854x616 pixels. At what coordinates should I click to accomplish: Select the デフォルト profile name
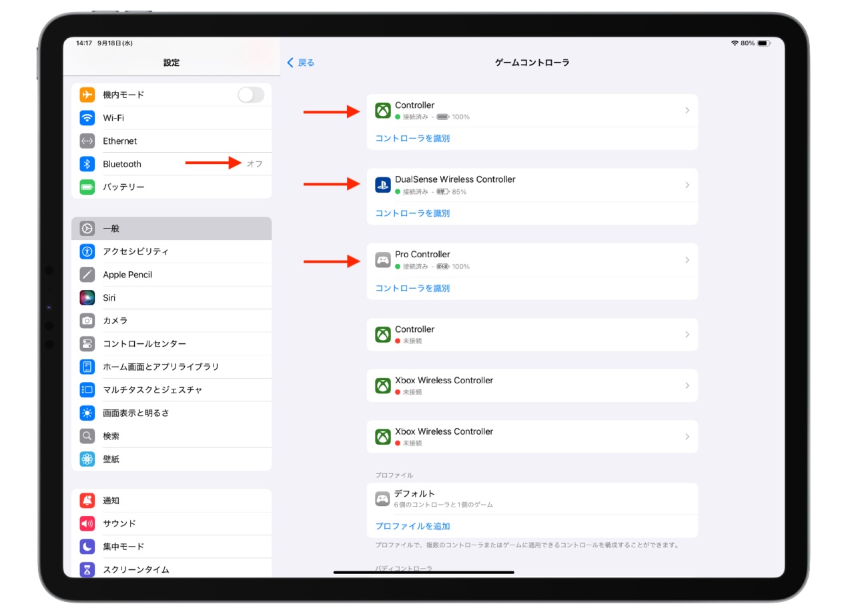click(x=414, y=494)
